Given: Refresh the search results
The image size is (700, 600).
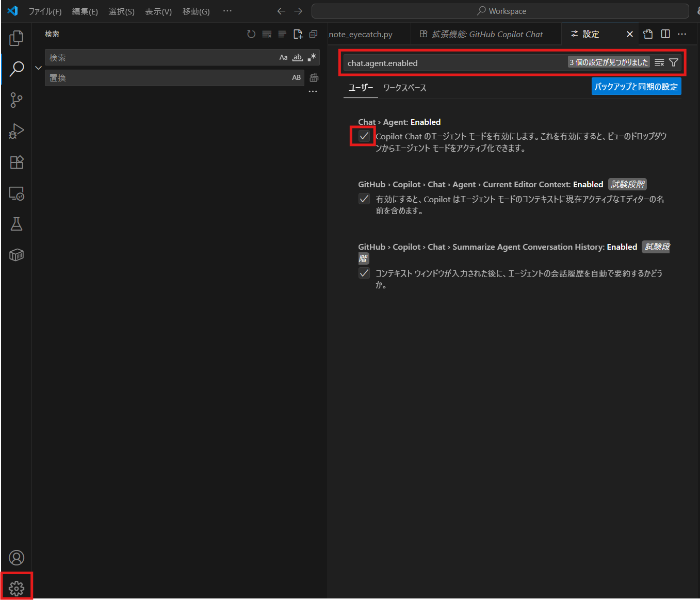Looking at the screenshot, I should point(251,34).
